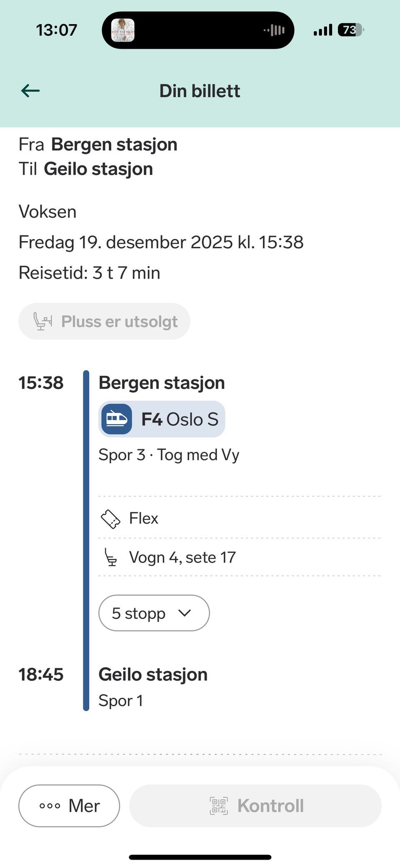Tap the blue train icon

117,419
